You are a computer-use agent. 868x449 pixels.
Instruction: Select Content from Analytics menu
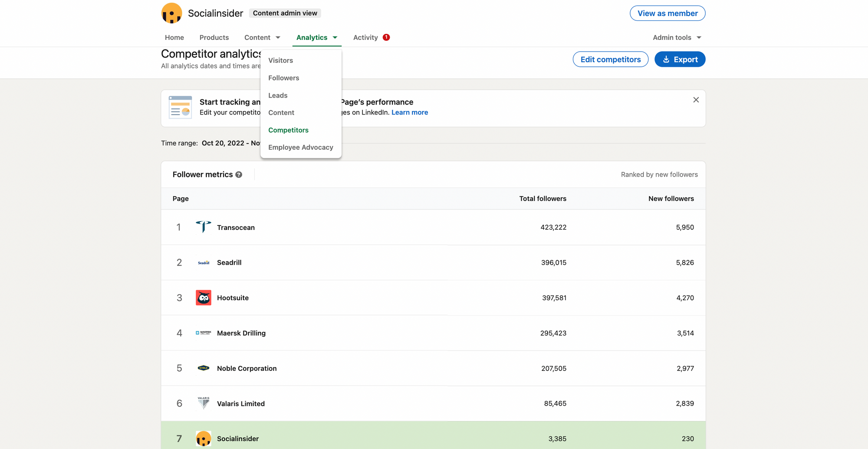tap(281, 112)
